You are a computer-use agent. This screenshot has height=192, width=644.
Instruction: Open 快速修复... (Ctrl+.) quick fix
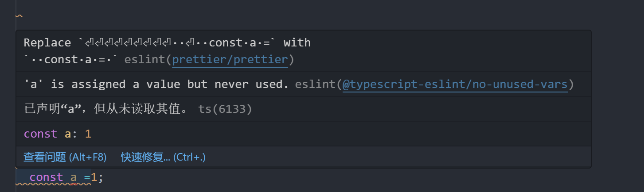tap(163, 157)
